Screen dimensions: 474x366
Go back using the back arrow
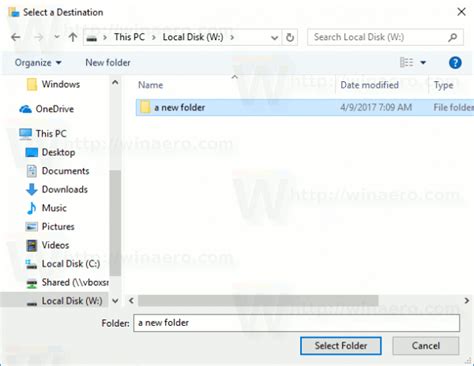(x=16, y=37)
